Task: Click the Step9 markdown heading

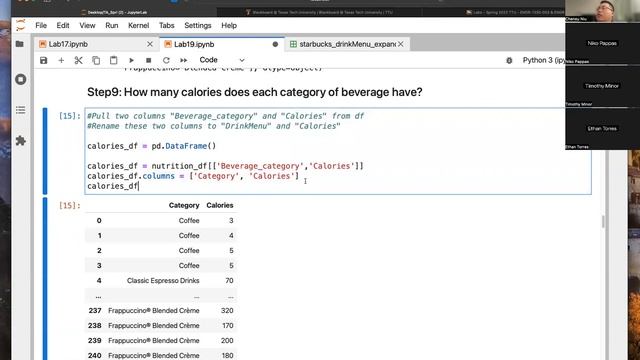Action: pos(255,92)
